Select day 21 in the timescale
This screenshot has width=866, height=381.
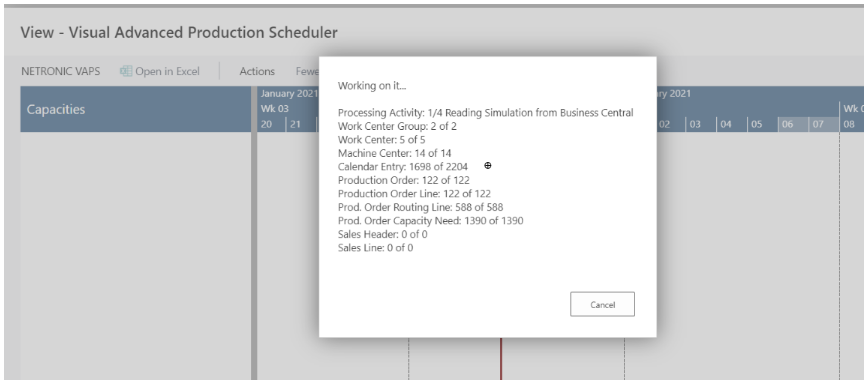tap(295, 124)
